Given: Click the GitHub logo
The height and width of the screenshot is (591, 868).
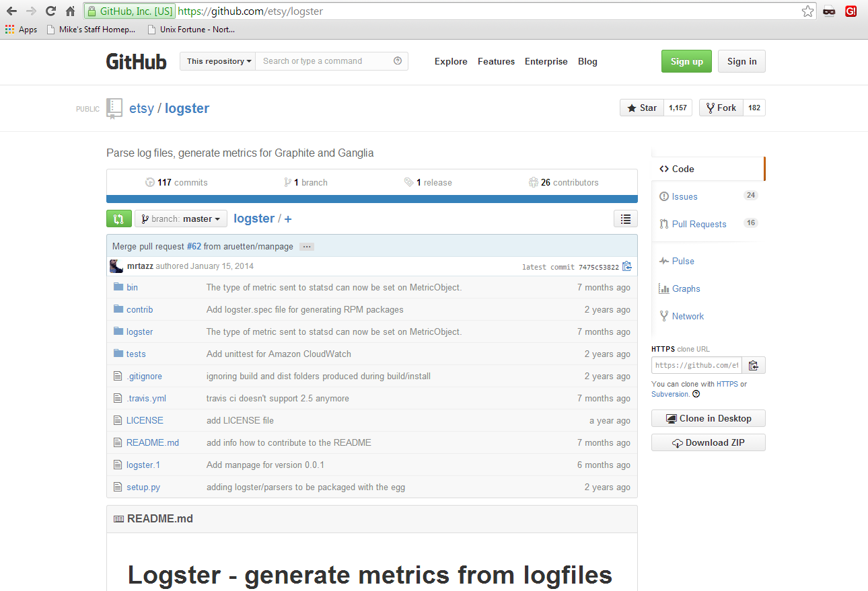Looking at the screenshot, I should point(136,61).
